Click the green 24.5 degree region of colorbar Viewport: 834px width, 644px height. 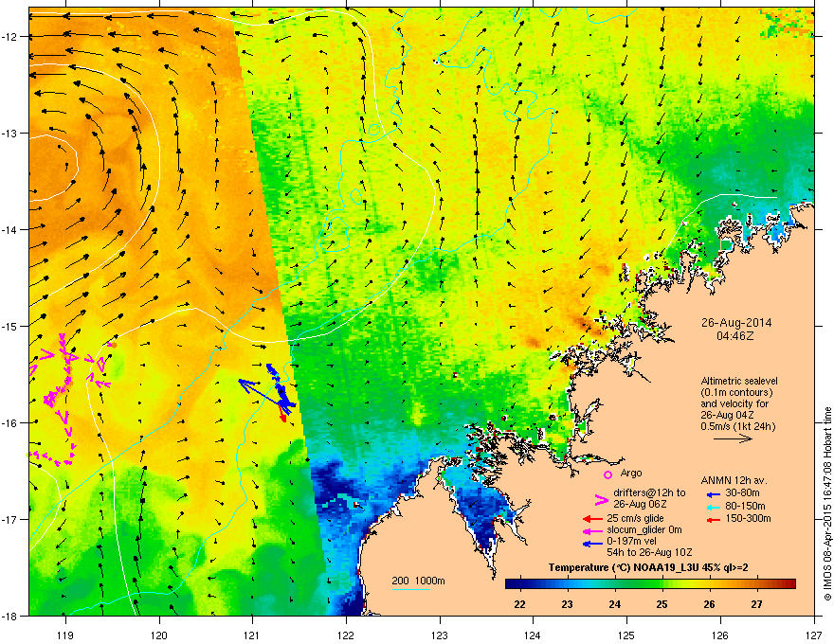click(638, 584)
